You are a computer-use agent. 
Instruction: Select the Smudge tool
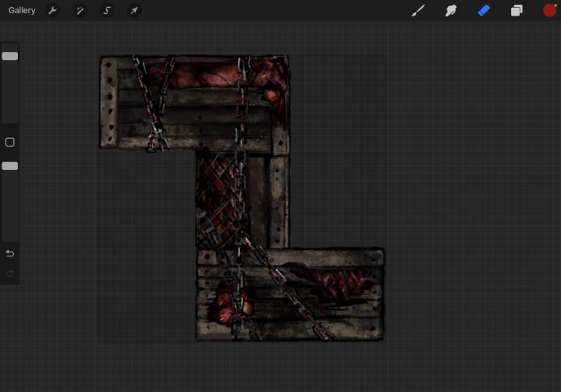point(451,10)
